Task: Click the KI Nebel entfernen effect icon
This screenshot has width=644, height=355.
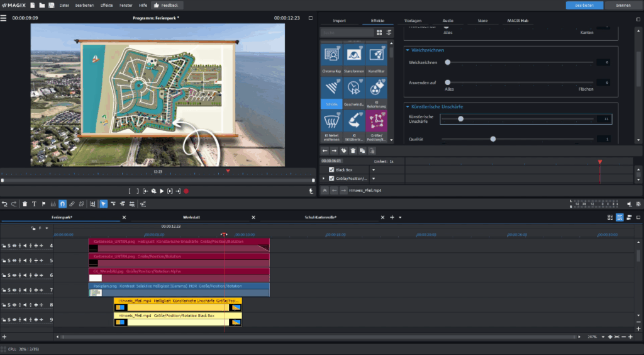Action: [x=331, y=121]
